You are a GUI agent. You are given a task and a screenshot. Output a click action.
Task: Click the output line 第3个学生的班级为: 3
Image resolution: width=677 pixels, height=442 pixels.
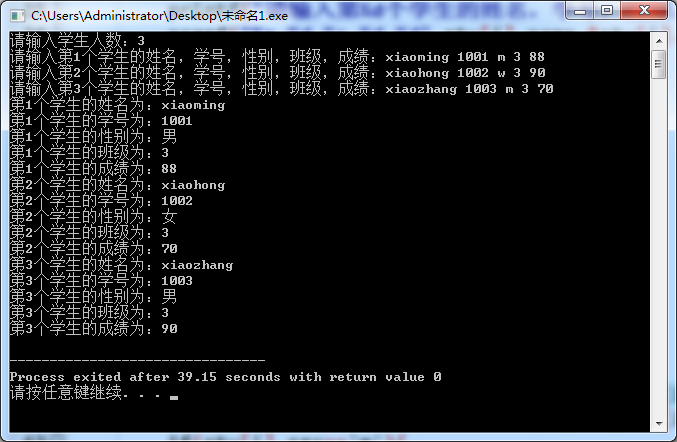tap(89, 313)
